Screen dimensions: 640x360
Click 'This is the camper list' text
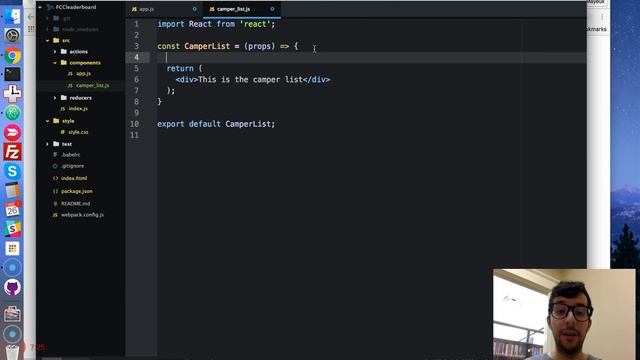(250, 79)
